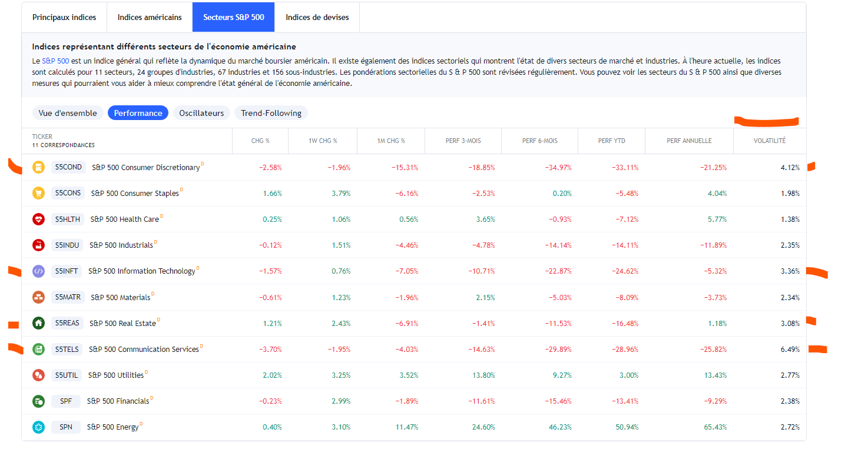Click the Industrials factory icon

(x=38, y=245)
